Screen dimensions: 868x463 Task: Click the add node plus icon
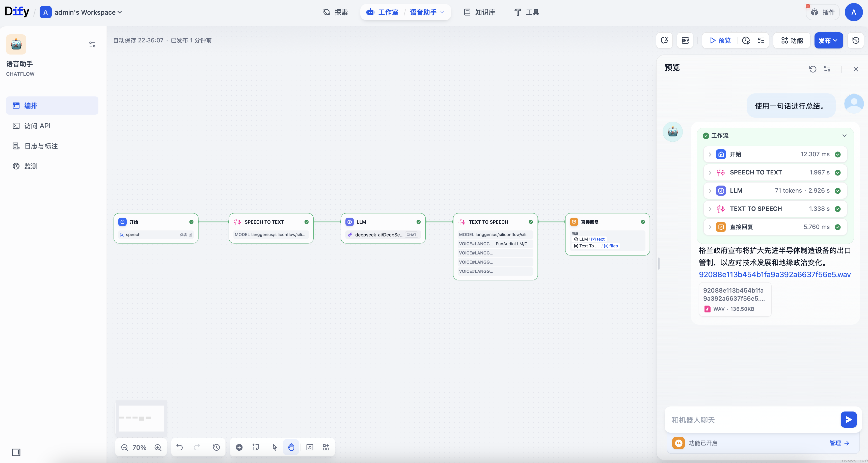[239, 448]
